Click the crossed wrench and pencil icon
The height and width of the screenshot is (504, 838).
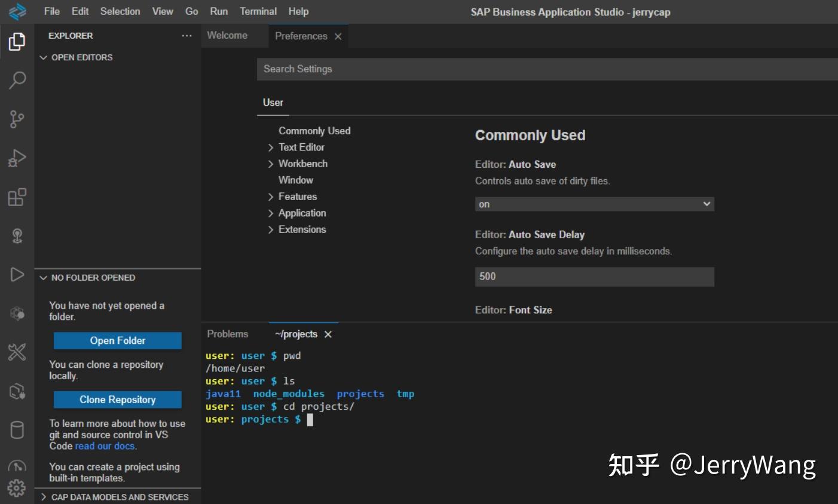pyautogui.click(x=17, y=352)
